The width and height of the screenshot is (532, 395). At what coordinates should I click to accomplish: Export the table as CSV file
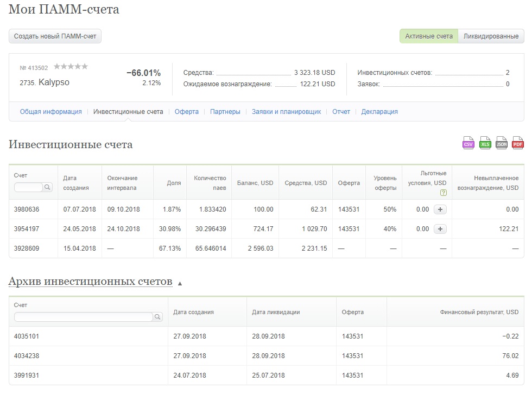[x=468, y=143]
